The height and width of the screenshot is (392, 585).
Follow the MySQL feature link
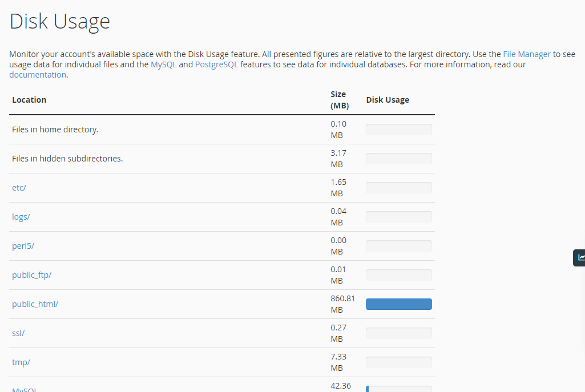point(163,64)
